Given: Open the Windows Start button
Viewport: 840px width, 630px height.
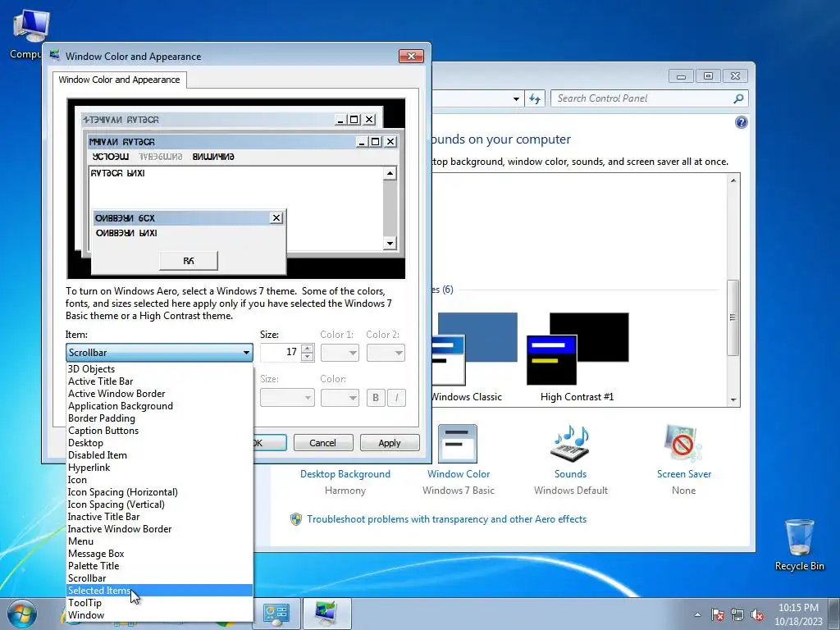Looking at the screenshot, I should point(21,614).
